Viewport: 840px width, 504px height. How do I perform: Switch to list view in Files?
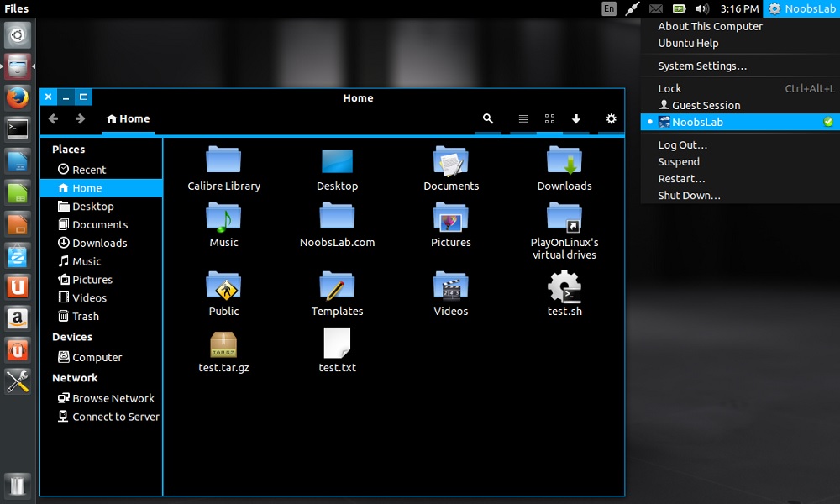coord(522,118)
